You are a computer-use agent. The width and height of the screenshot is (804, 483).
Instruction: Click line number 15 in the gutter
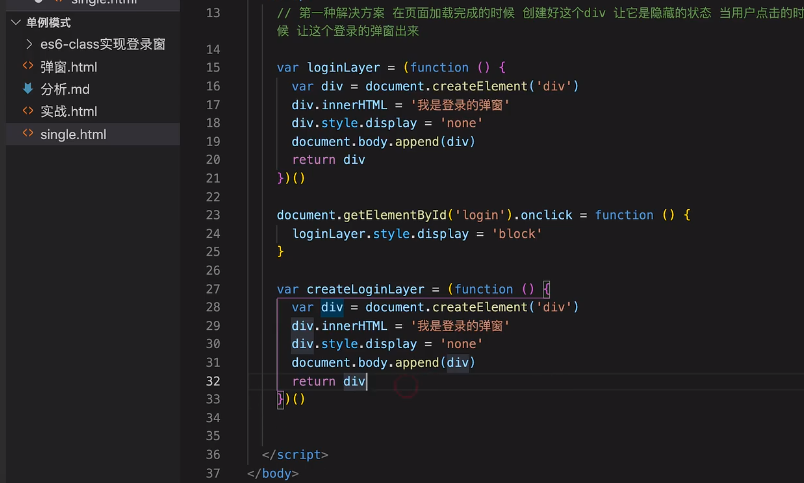213,68
